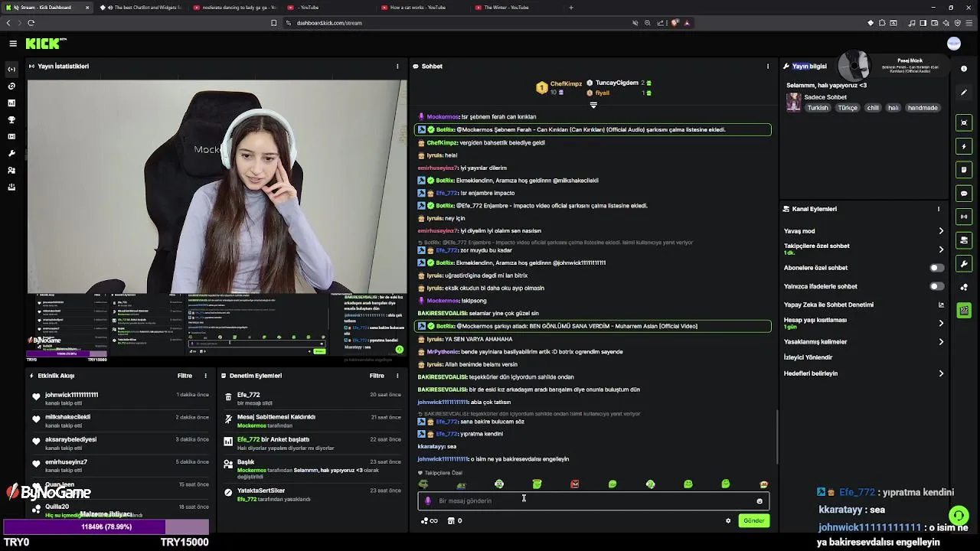Screen dimensions: 980x551
Task: Open the link icon in left sidebar
Action: pos(11,86)
